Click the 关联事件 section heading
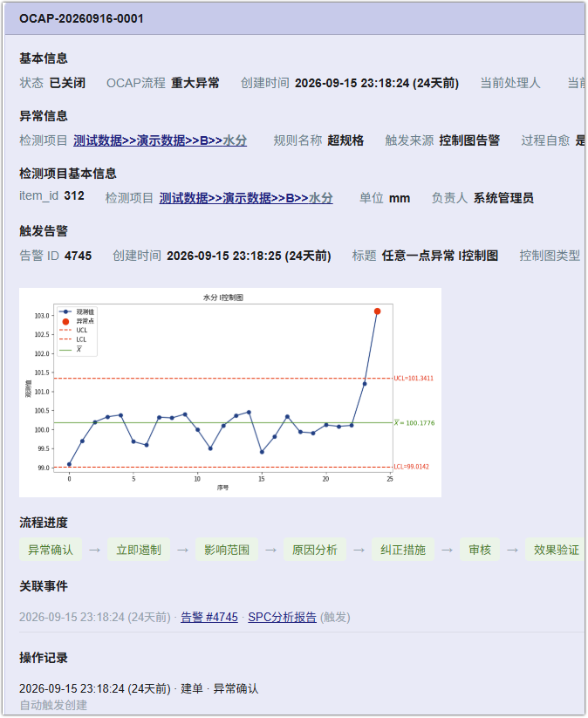588x718 pixels. (44, 586)
